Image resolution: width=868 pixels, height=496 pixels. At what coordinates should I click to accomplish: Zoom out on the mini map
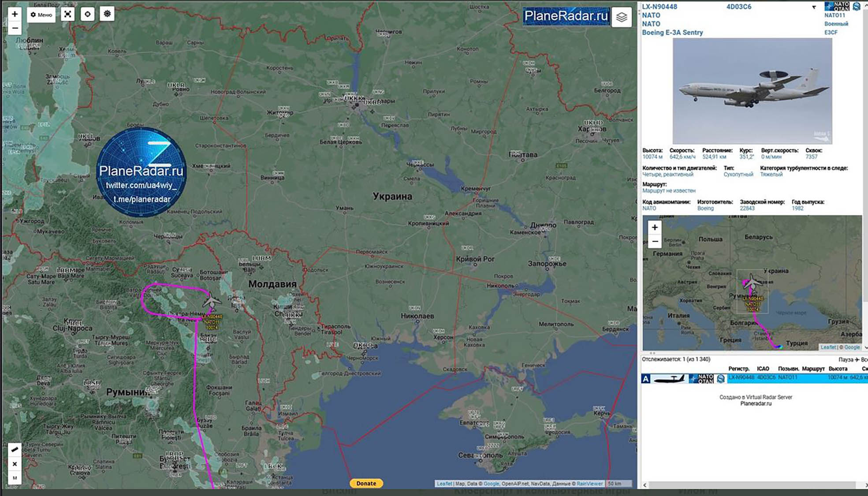655,242
